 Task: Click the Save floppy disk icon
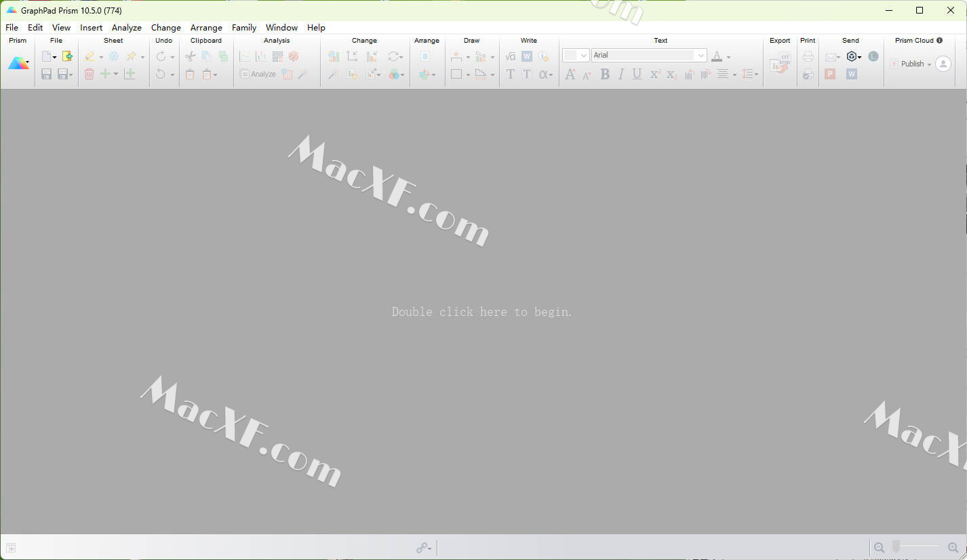(x=46, y=74)
